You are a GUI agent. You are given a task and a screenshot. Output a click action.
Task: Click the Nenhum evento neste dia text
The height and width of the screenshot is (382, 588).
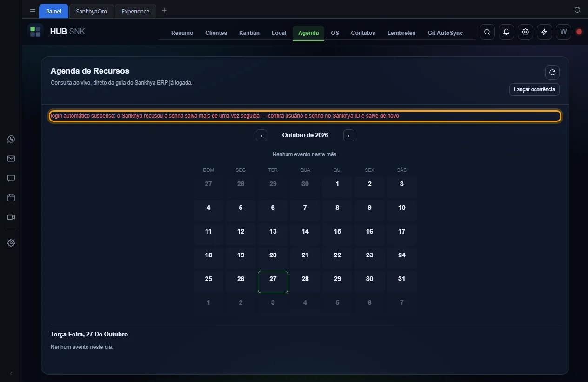[x=82, y=347]
